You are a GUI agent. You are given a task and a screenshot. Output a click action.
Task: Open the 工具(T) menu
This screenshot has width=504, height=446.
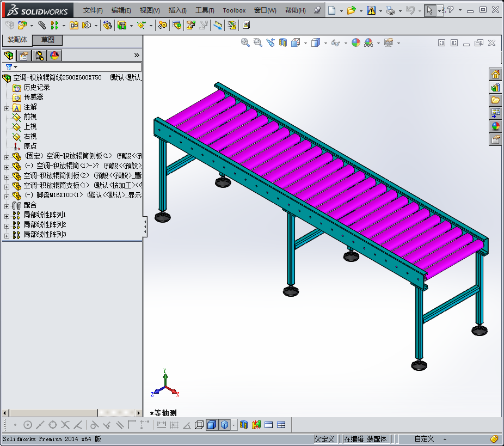[x=205, y=10]
